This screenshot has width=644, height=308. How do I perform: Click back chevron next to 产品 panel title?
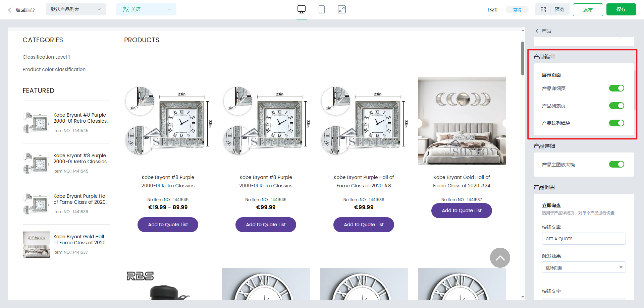(537, 31)
